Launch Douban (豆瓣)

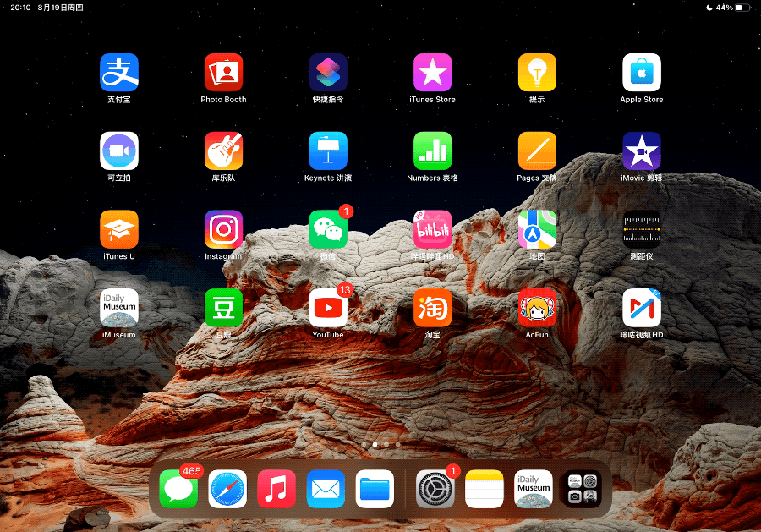(223, 308)
